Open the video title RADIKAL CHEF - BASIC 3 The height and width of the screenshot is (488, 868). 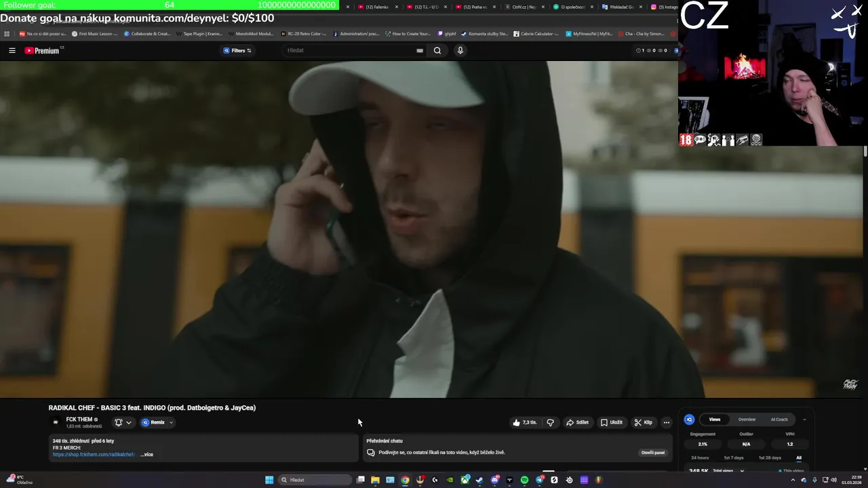coord(152,408)
